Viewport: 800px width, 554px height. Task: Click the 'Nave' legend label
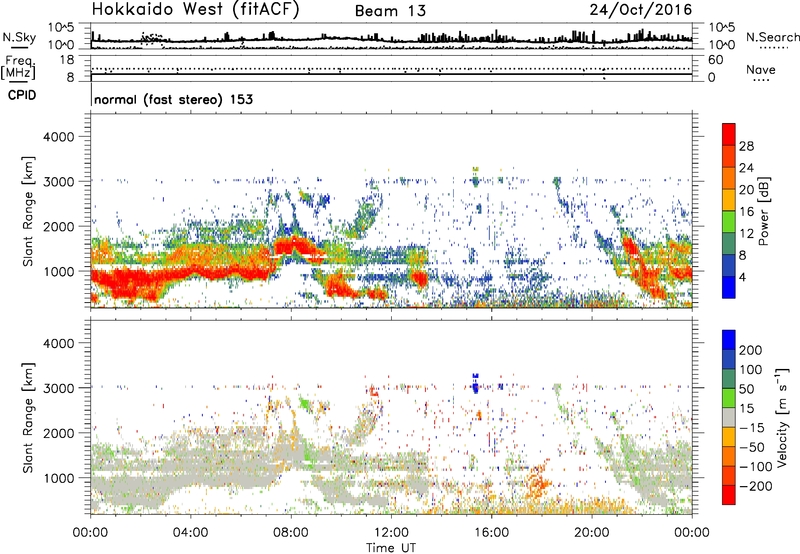coord(761,70)
